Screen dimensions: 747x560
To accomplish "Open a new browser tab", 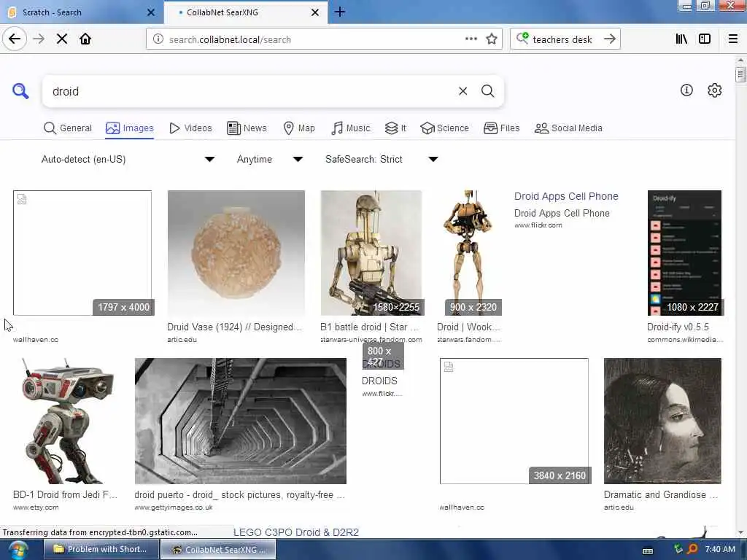I will [340, 12].
